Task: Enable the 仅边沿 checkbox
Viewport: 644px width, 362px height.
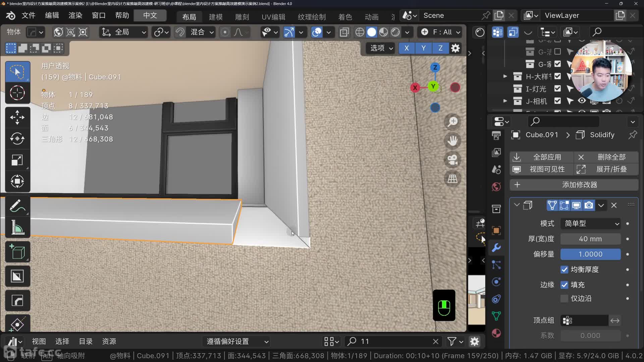Action: tap(564, 298)
